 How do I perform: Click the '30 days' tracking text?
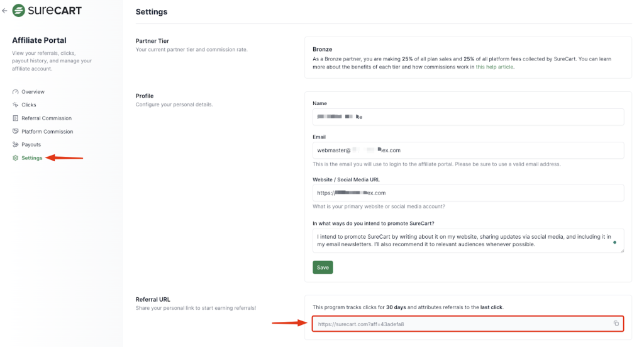tap(396, 307)
